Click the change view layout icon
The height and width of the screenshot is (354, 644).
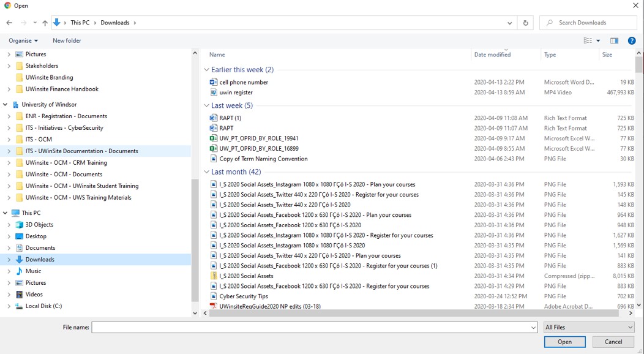pos(588,40)
